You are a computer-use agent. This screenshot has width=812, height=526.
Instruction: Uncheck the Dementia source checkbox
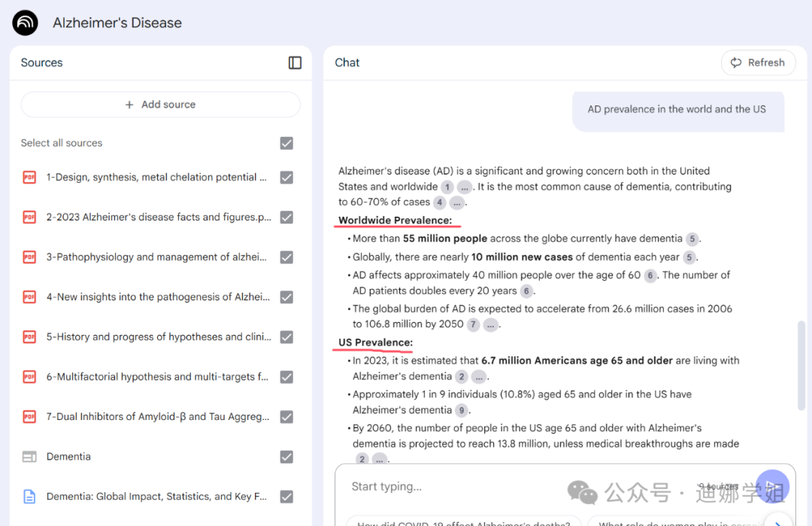point(286,457)
